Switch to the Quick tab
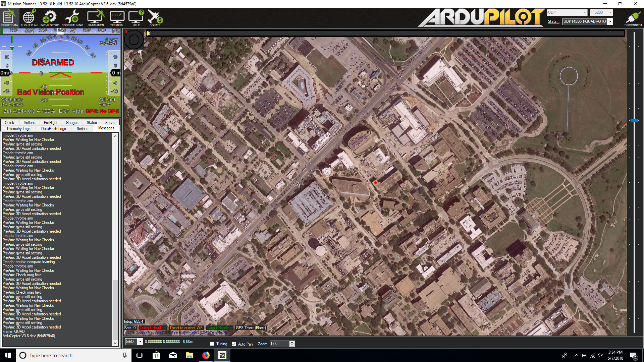 coord(9,123)
